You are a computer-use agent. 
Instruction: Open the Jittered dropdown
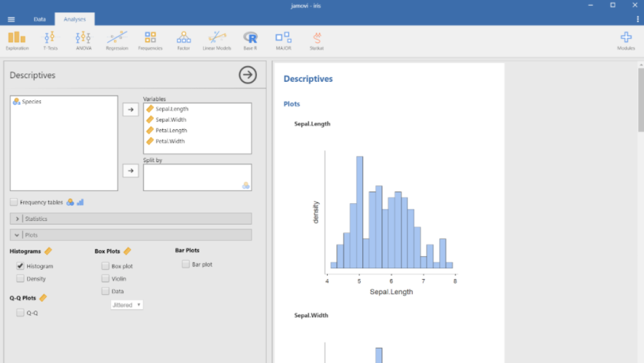click(x=127, y=305)
